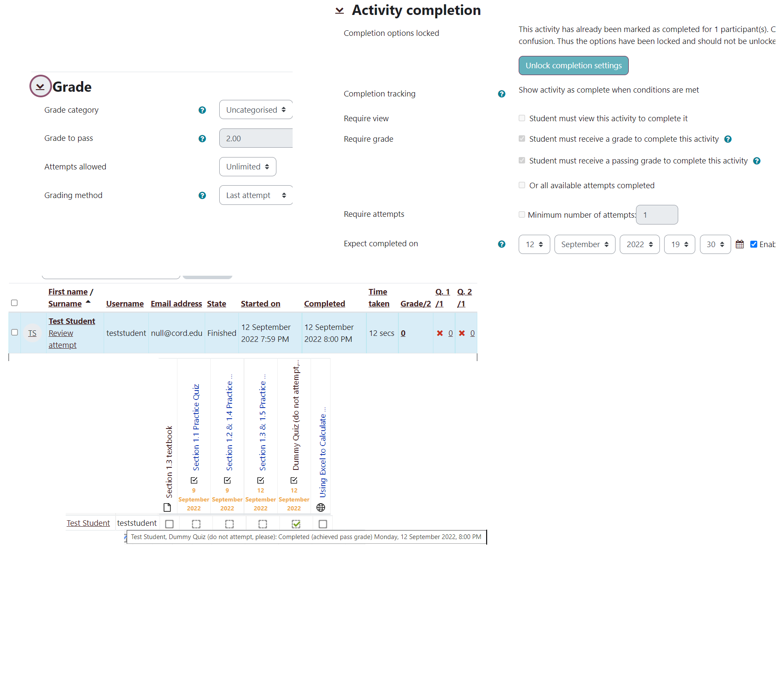Sort by Time taken column
The image size is (784, 688).
click(379, 298)
